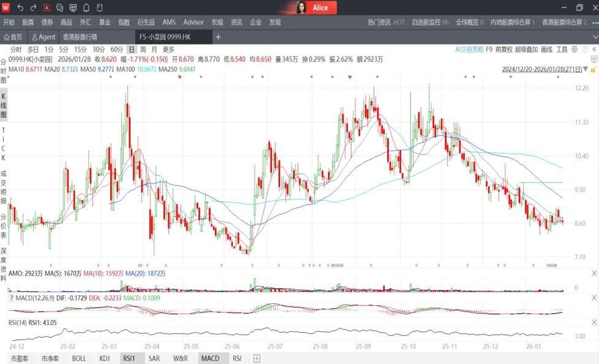Click the MACD question mark help icon
The height and width of the screenshot is (364, 599).
(x=11, y=298)
